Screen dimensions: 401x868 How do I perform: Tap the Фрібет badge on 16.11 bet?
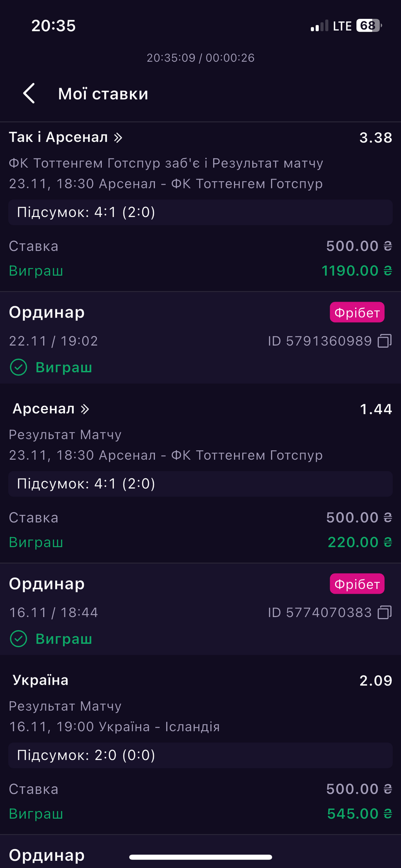(357, 584)
